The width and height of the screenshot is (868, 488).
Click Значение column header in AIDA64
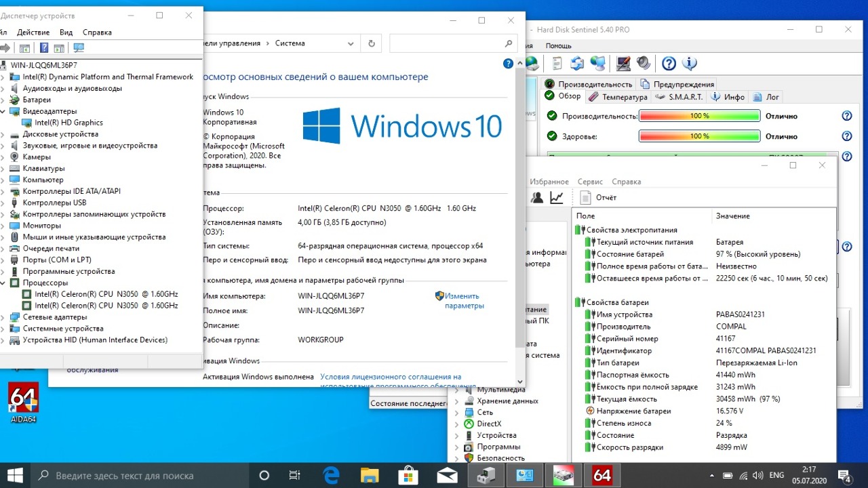click(733, 216)
